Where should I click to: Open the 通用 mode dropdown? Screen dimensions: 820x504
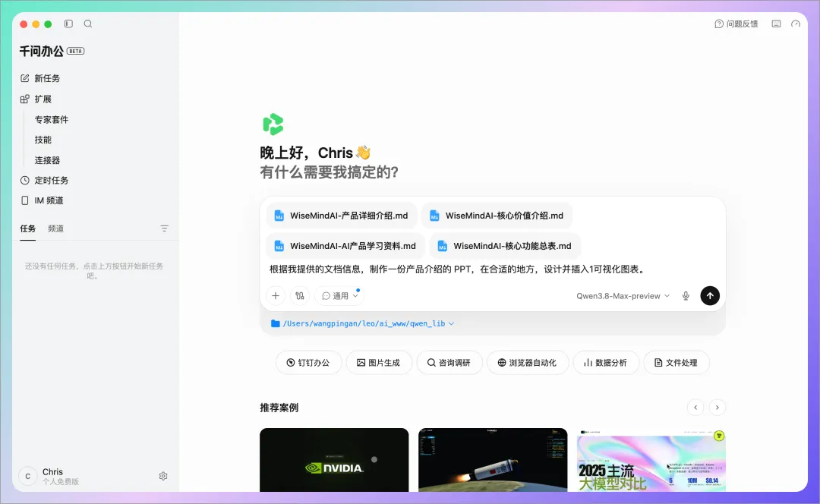click(340, 296)
